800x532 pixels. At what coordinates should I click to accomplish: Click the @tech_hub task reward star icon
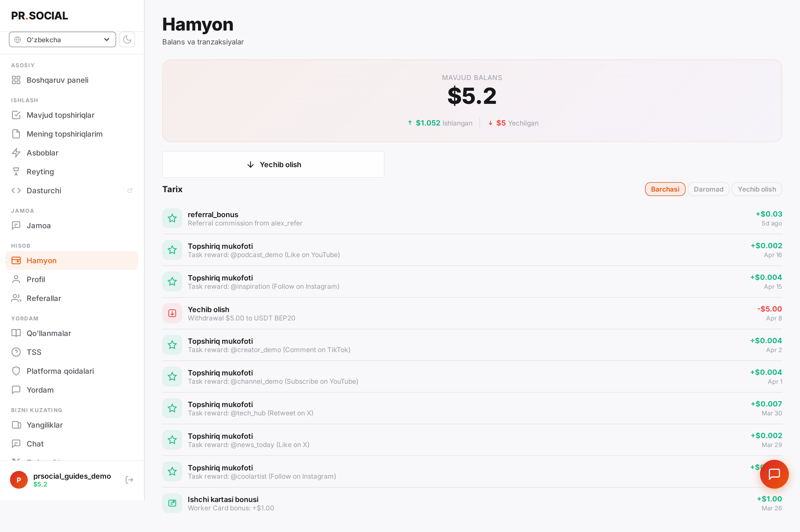coord(172,408)
